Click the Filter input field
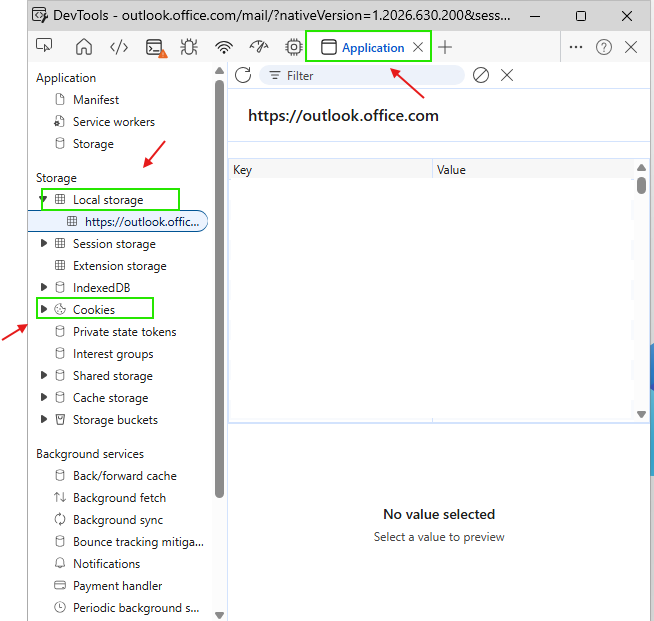 coord(362,75)
